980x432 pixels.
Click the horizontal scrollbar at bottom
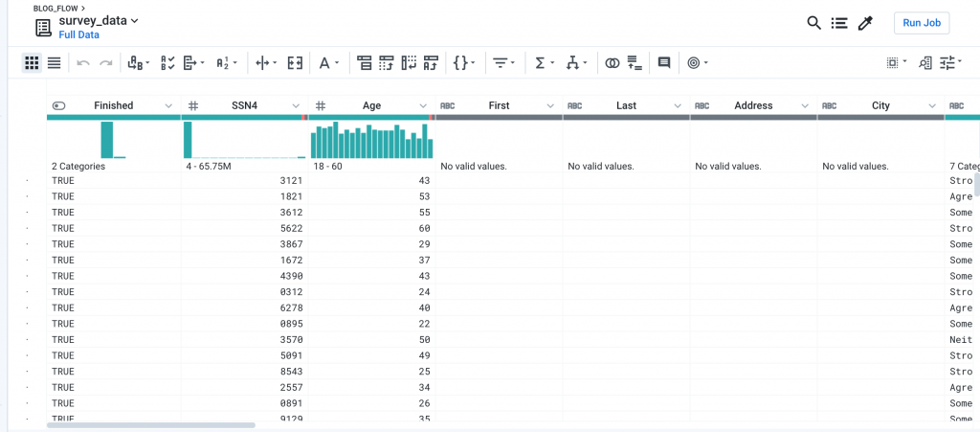pos(151,425)
